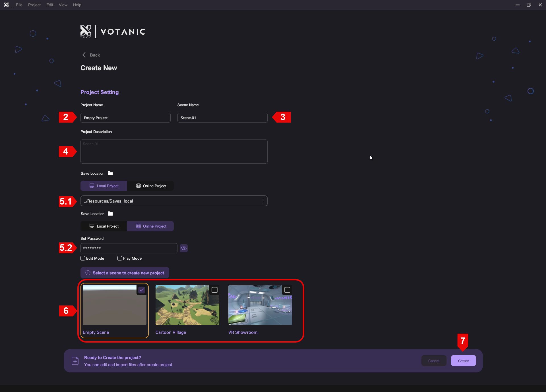Screen dimensions: 546x392
Task: Toggle password visibility with the eye icon
Action: click(184, 248)
